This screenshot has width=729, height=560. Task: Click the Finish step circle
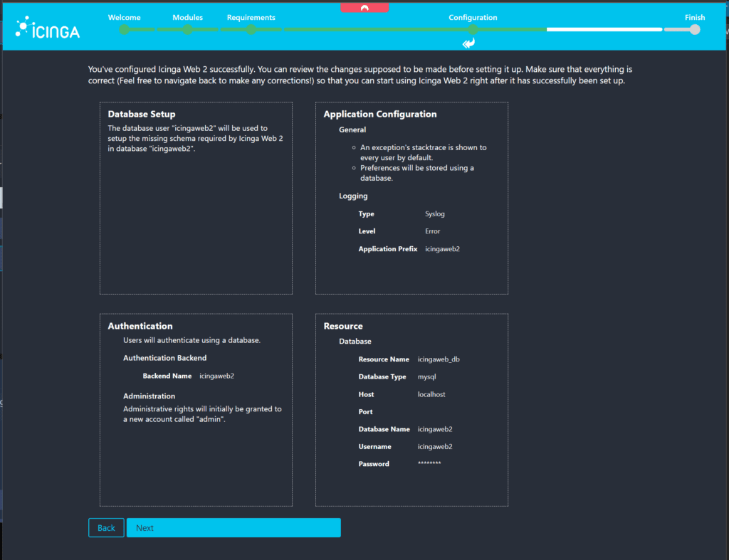coord(695,30)
